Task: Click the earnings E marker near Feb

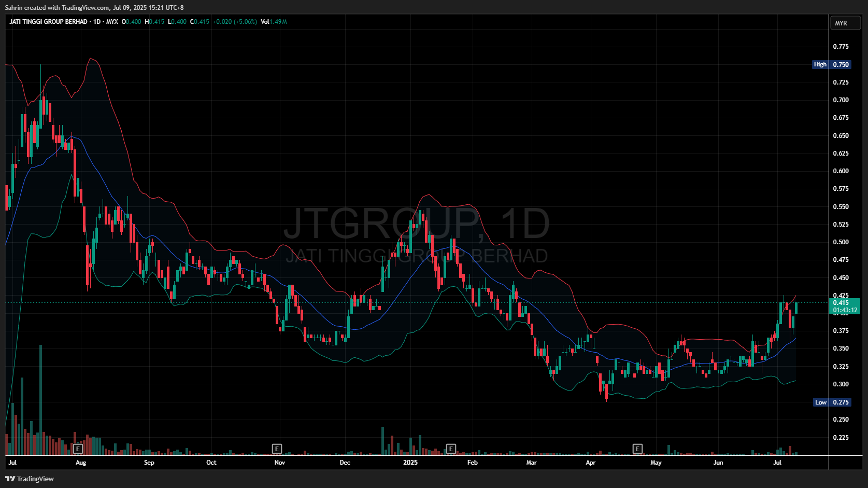Action: point(451,449)
